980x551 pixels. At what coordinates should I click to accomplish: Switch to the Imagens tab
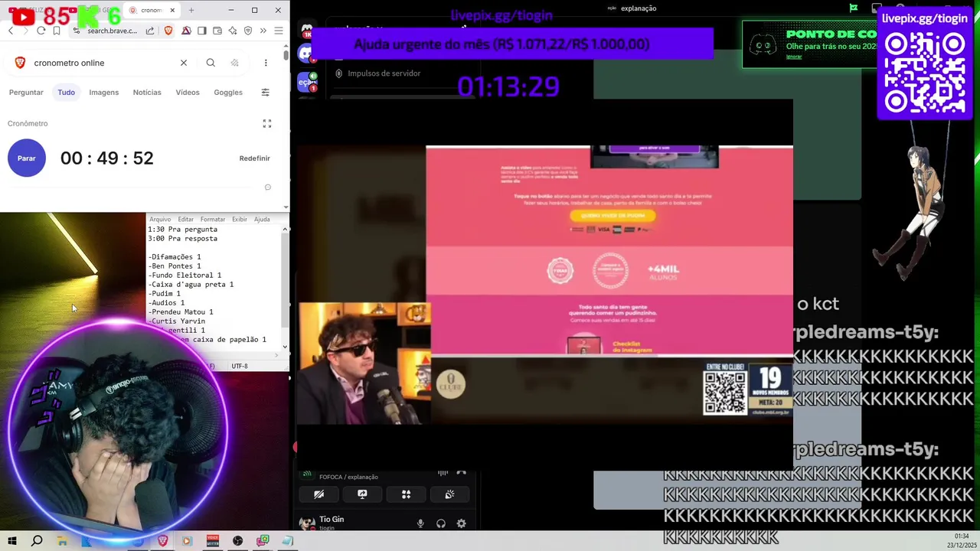(103, 93)
